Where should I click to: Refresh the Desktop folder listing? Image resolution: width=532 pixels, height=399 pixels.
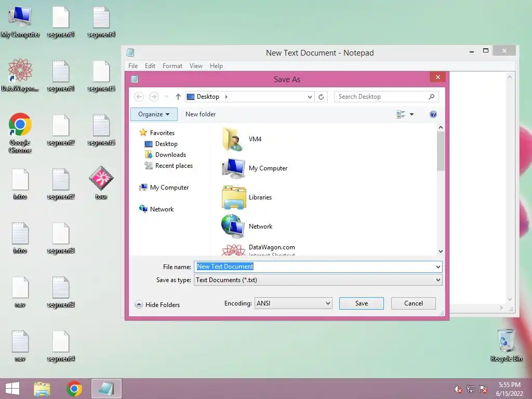[x=321, y=97]
